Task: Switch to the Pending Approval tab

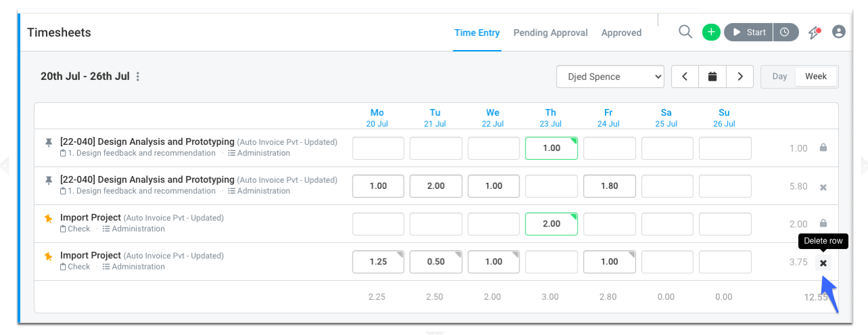Action: point(551,32)
